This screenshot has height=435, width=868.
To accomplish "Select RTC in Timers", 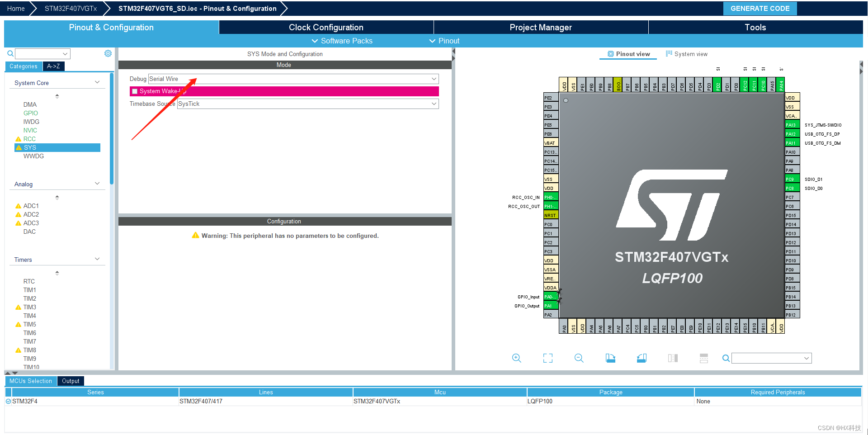I will [x=29, y=281].
